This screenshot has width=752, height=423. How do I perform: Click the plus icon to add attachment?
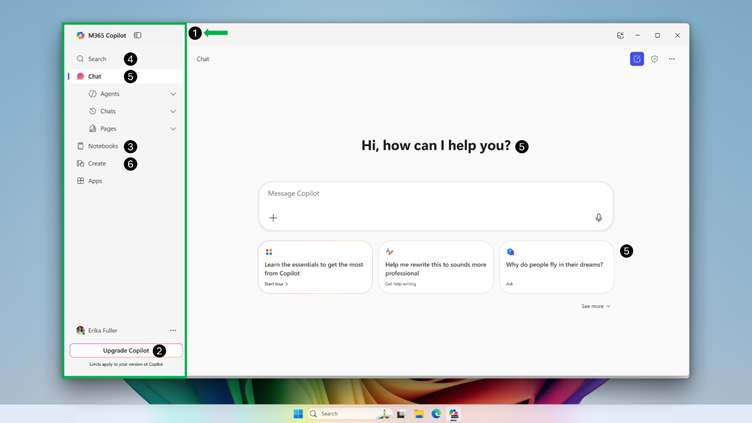[273, 218]
